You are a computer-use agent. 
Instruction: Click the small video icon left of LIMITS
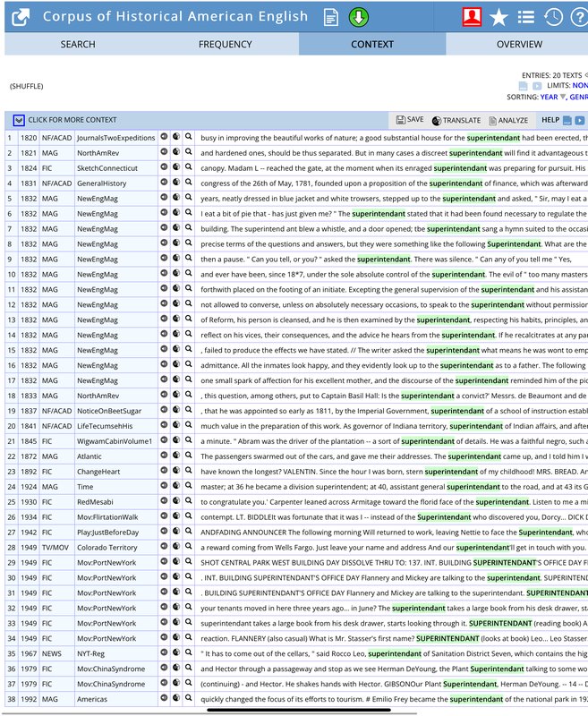coord(537,86)
